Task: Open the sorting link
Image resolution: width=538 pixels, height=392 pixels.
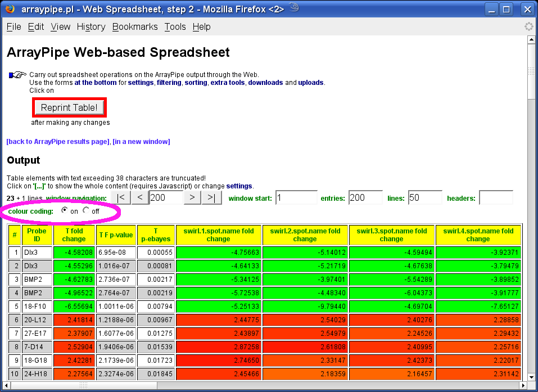Action: tap(196, 83)
